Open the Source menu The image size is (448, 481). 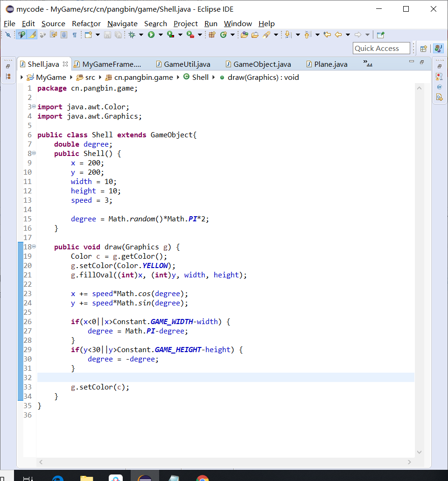pos(53,24)
